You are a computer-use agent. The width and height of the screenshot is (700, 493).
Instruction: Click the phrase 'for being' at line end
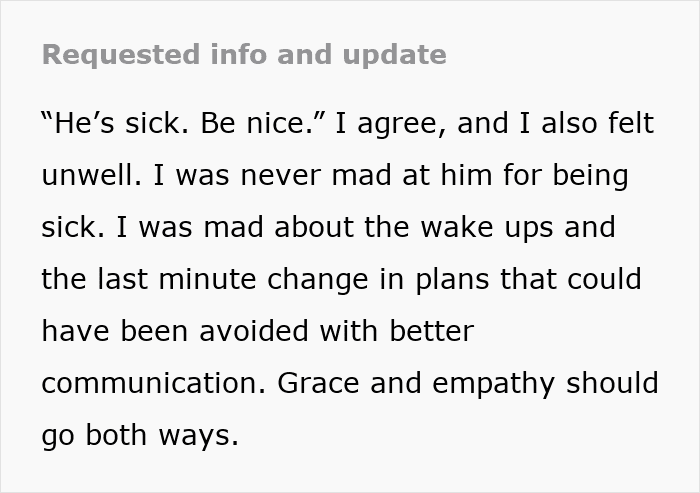(x=566, y=176)
